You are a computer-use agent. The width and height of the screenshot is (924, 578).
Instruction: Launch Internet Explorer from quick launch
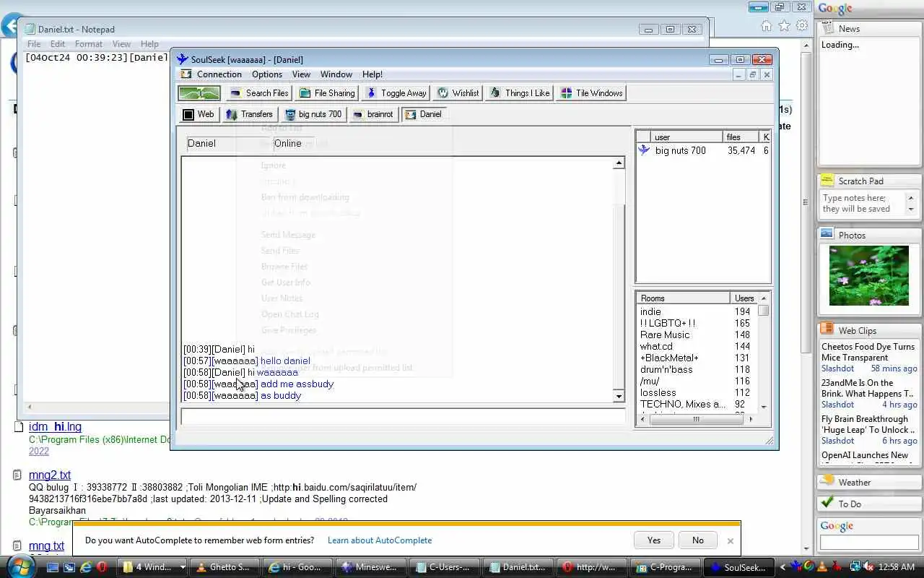86,567
